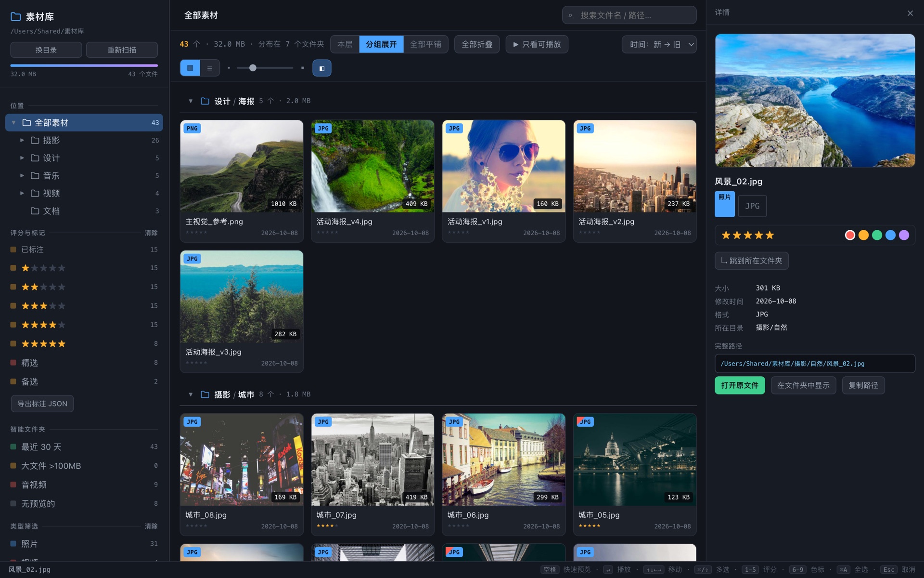This screenshot has width=924, height=578.
Task: Filter by 照片 type
Action: pos(84,543)
